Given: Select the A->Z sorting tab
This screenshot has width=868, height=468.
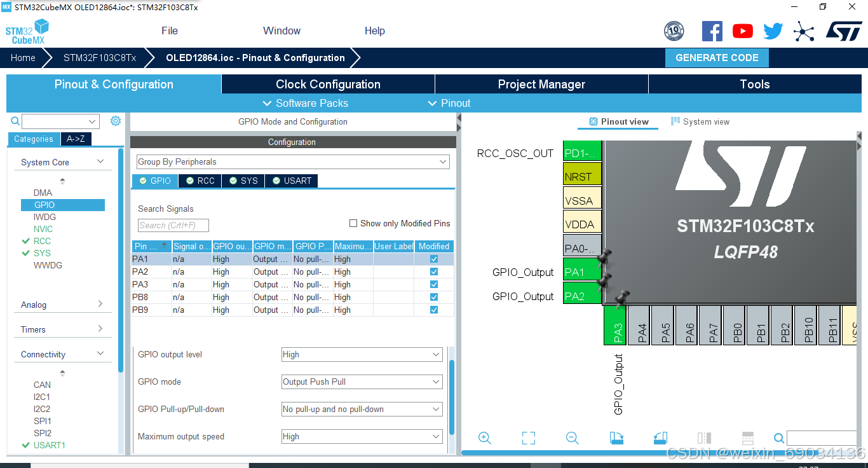Looking at the screenshot, I should 76,139.
